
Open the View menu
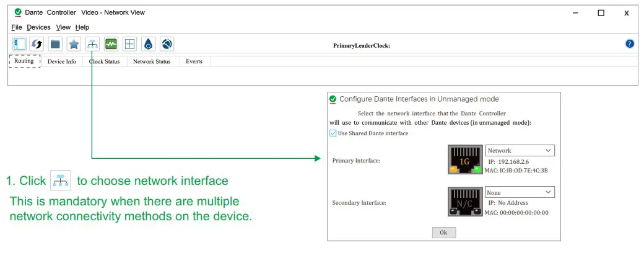(x=63, y=27)
